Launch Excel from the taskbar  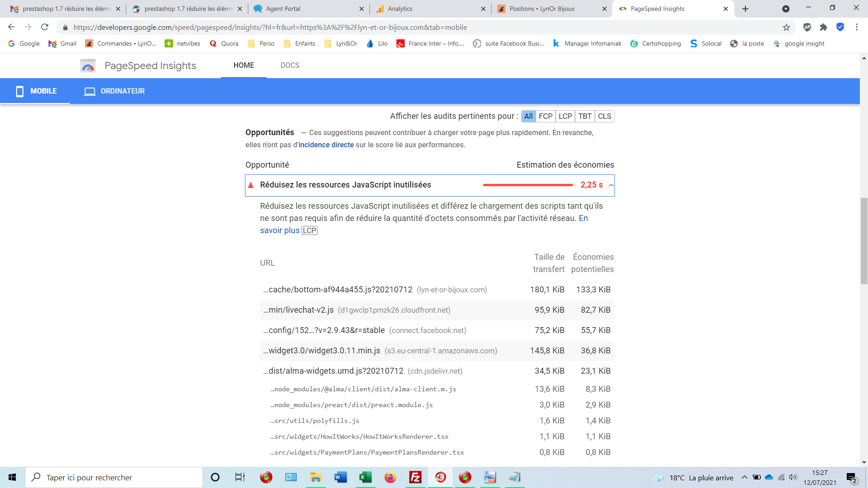click(x=365, y=477)
